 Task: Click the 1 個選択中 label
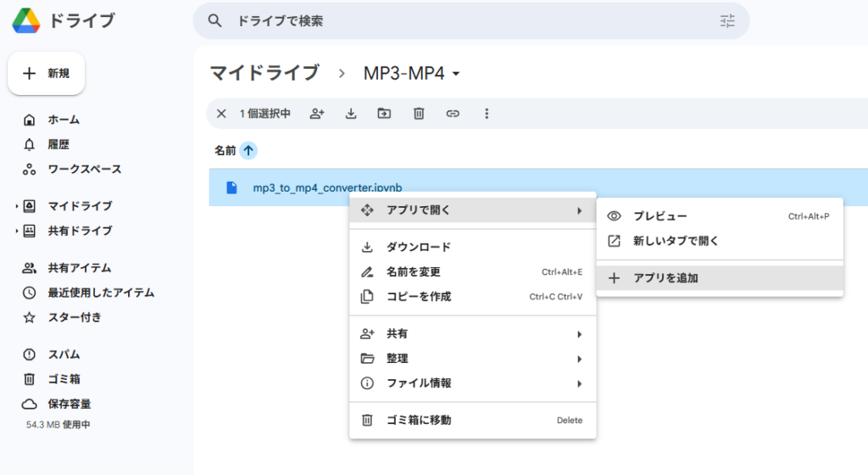[x=264, y=114]
